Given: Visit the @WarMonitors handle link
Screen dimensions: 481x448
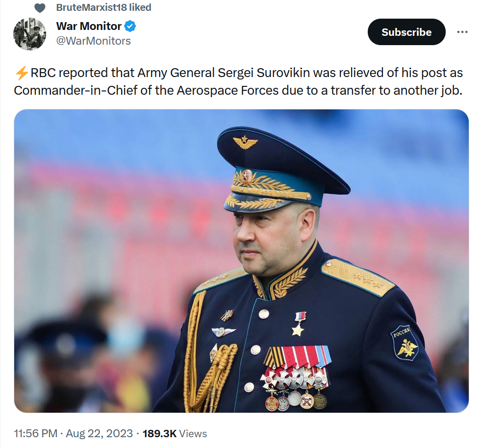Looking at the screenshot, I should pyautogui.click(x=94, y=41).
